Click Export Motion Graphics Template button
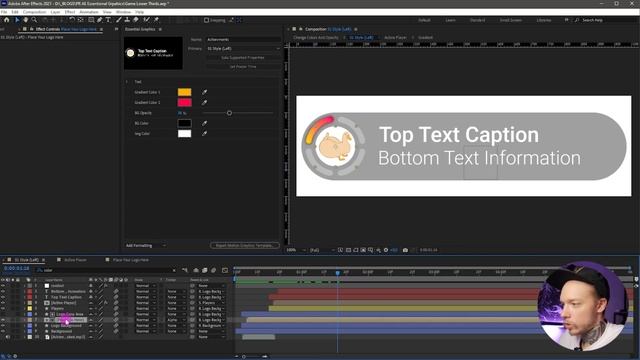 click(245, 245)
